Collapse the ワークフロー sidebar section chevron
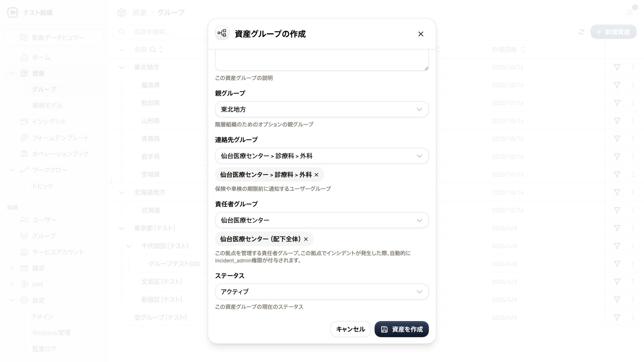Image resolution: width=644 pixels, height=362 pixels. (11, 170)
